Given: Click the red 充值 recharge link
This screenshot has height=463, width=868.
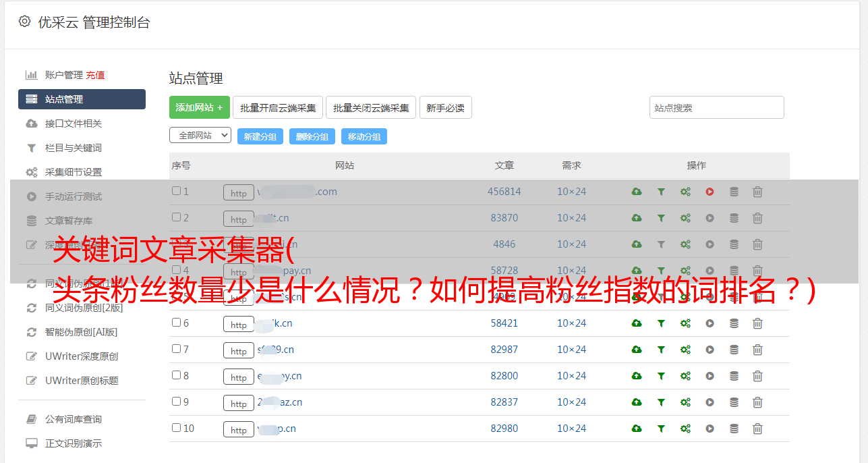Looking at the screenshot, I should [95, 75].
